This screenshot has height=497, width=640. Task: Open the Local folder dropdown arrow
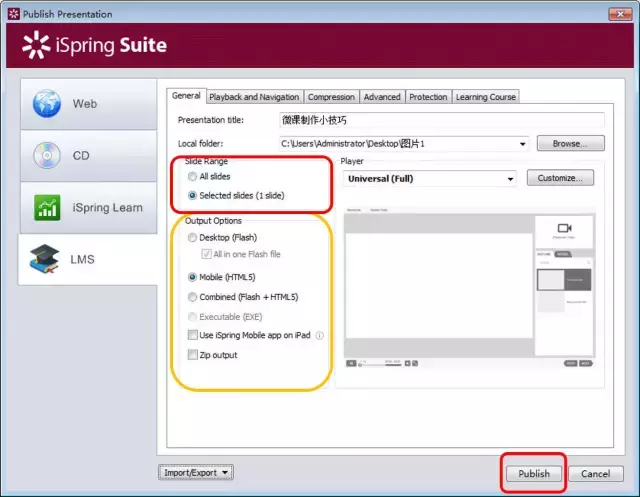click(x=522, y=144)
